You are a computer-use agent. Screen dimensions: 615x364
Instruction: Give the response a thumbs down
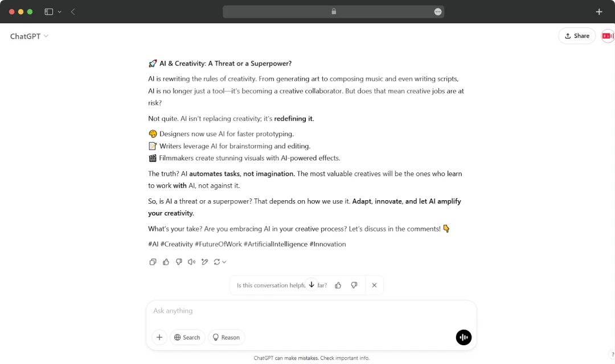(x=179, y=262)
